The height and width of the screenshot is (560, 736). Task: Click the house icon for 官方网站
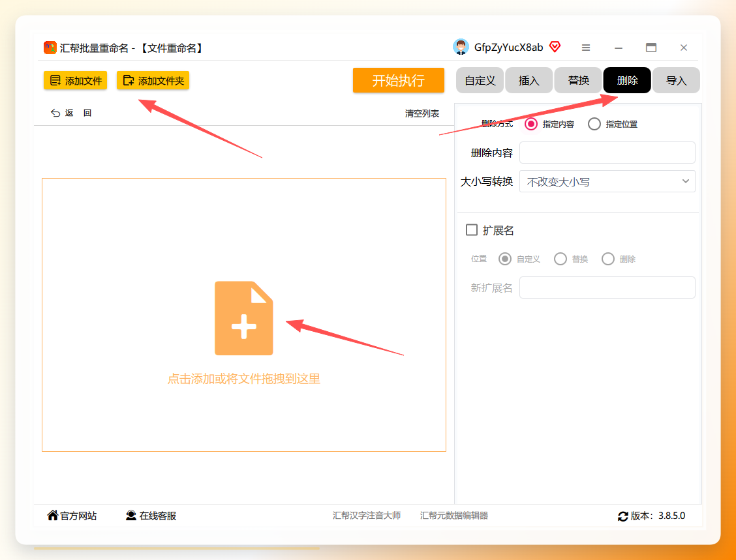(53, 516)
